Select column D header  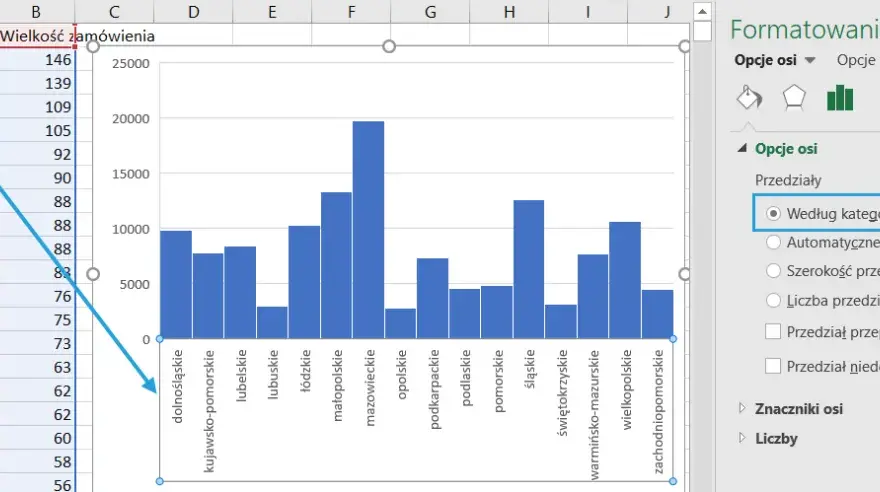[x=193, y=11]
